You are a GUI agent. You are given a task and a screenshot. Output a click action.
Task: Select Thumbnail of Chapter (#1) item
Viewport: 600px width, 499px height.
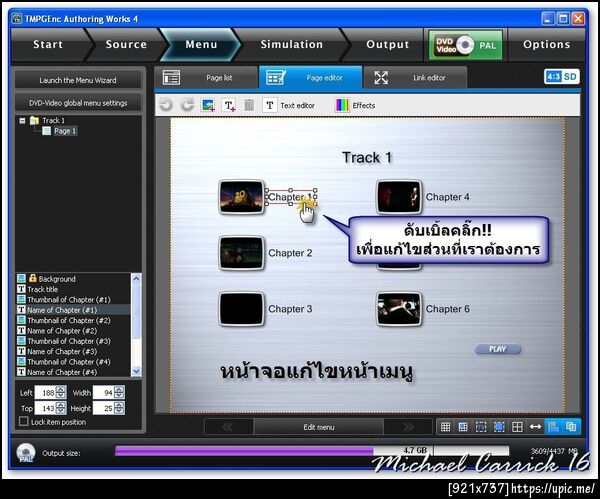[73, 299]
